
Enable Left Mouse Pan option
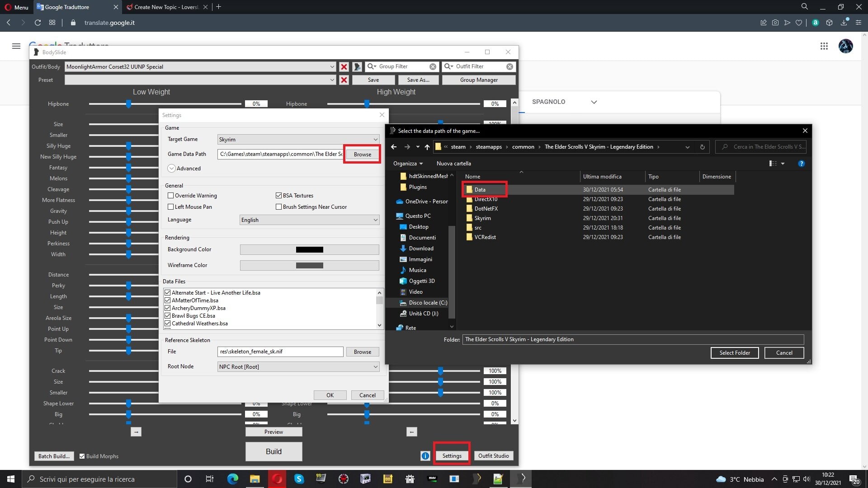(x=170, y=207)
